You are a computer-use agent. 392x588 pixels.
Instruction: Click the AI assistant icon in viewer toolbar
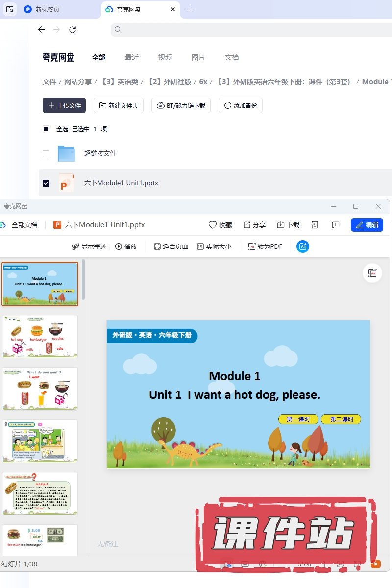303,246
